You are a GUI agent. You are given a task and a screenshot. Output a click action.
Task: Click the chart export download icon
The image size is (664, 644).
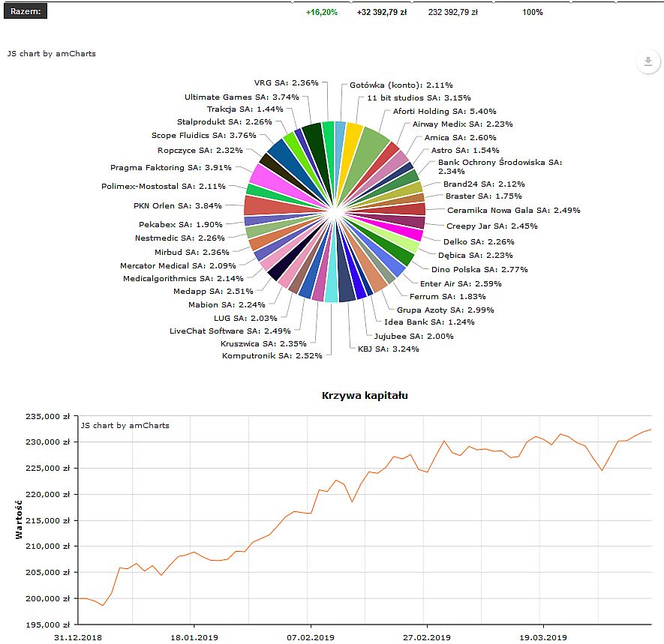click(x=648, y=61)
